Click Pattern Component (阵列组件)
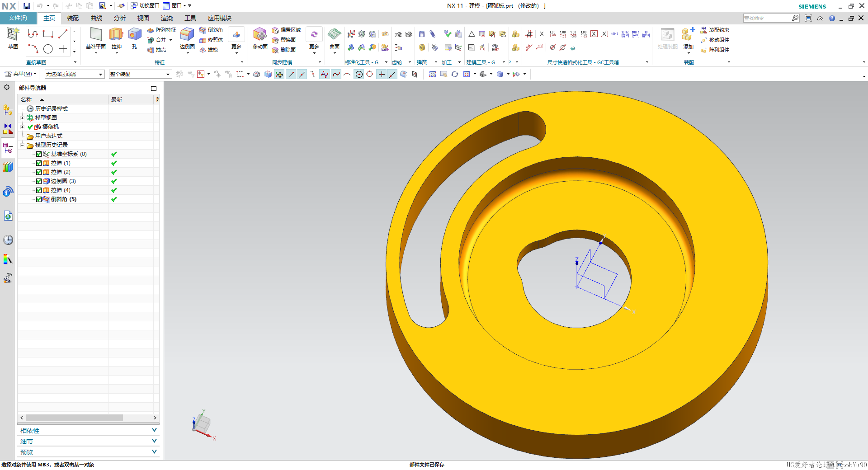This screenshot has height=470, width=868. (x=715, y=50)
